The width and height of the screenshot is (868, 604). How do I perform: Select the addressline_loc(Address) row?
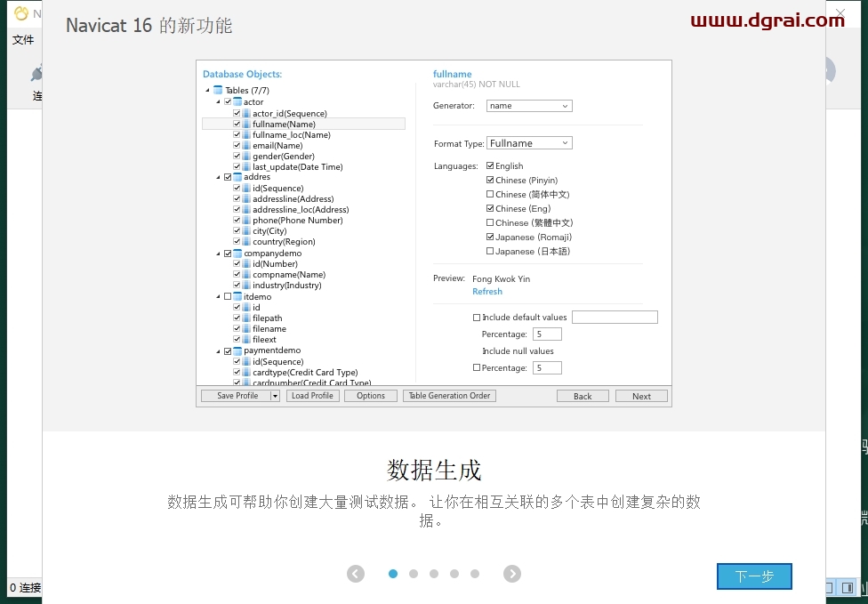tap(301, 210)
